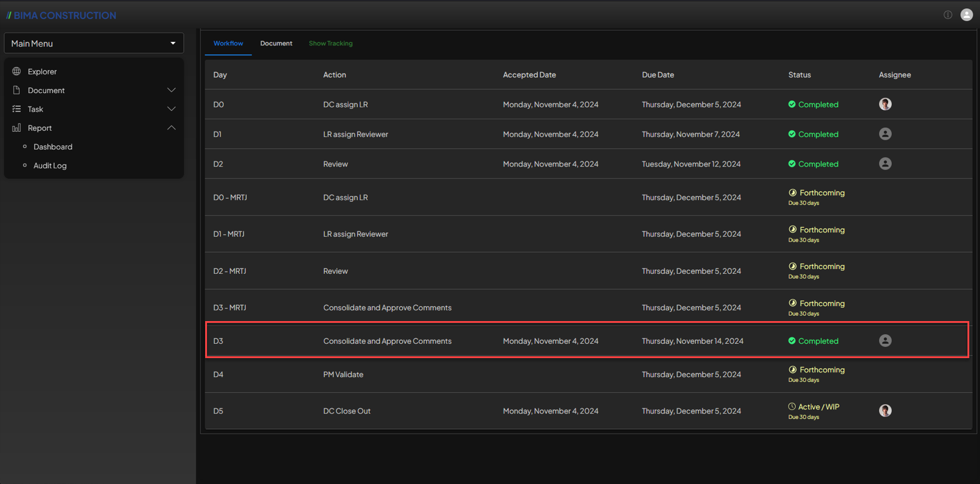Open the user profile avatar menu
Image resolution: width=980 pixels, height=484 pixels.
tap(966, 15)
